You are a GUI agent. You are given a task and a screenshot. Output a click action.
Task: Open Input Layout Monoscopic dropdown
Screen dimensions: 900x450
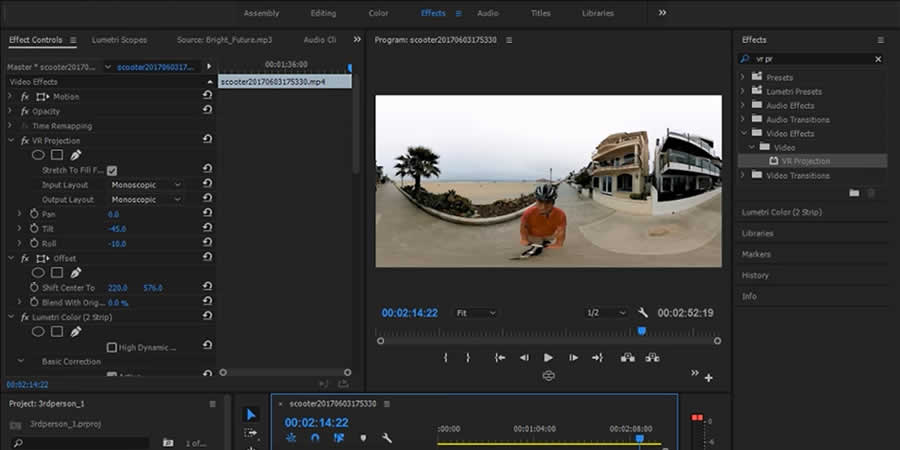[146, 185]
